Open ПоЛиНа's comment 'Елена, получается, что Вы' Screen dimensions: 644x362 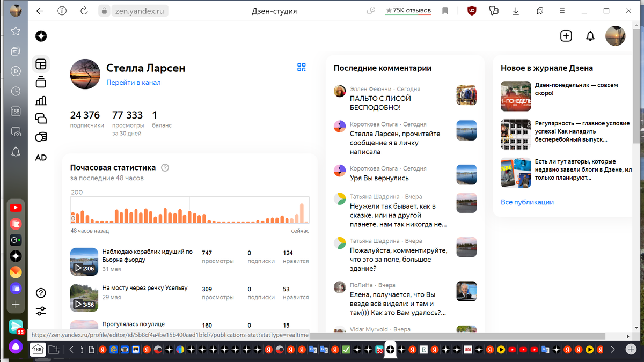(x=398, y=304)
